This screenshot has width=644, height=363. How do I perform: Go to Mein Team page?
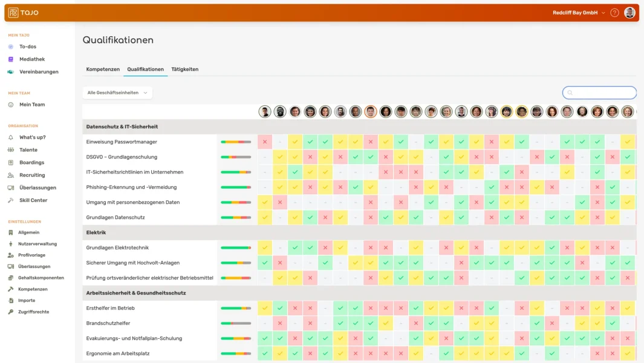(32, 105)
